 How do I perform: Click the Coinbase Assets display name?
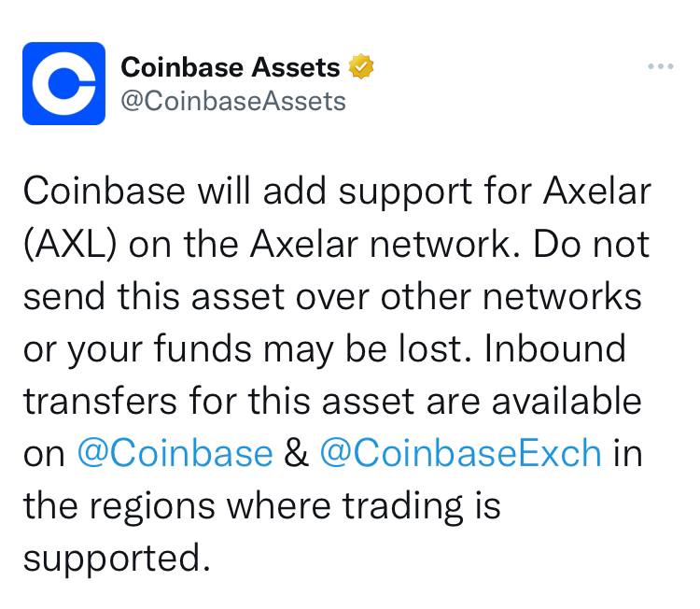(231, 67)
